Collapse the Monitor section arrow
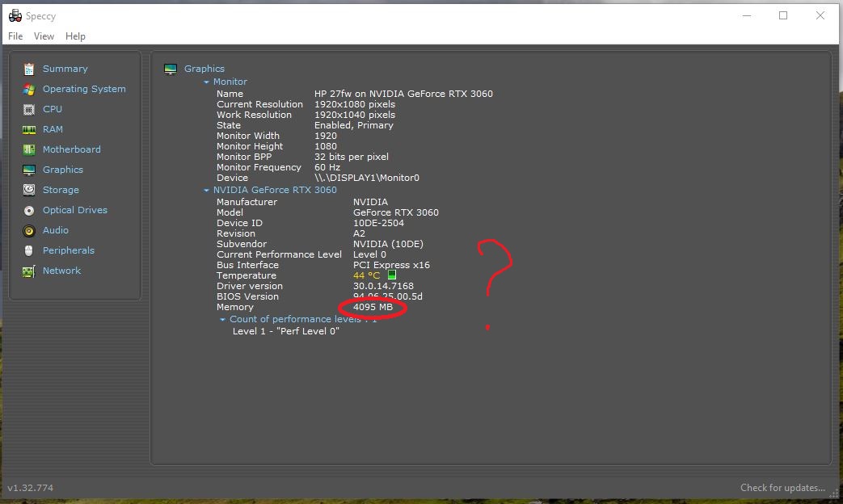Image resolution: width=843 pixels, height=504 pixels. pyautogui.click(x=206, y=82)
